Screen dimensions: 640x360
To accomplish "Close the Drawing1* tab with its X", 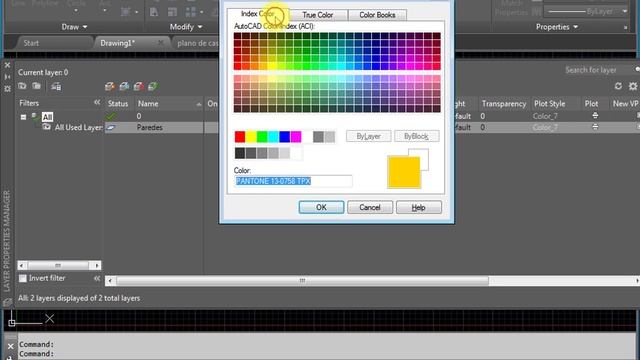I will tap(160, 42).
